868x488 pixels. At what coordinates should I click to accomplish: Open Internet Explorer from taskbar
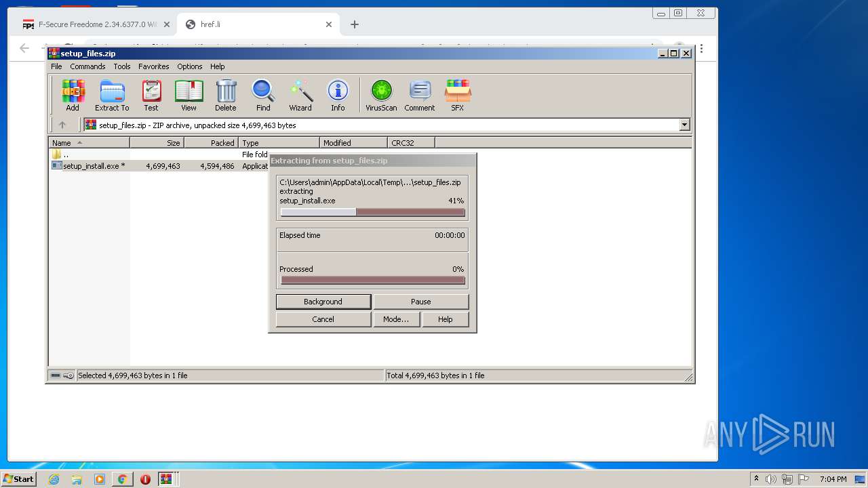pos(54,479)
